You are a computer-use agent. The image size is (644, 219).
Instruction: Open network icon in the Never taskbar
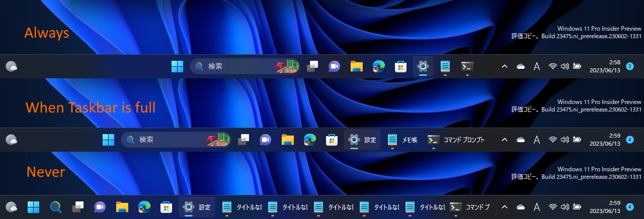(x=553, y=206)
